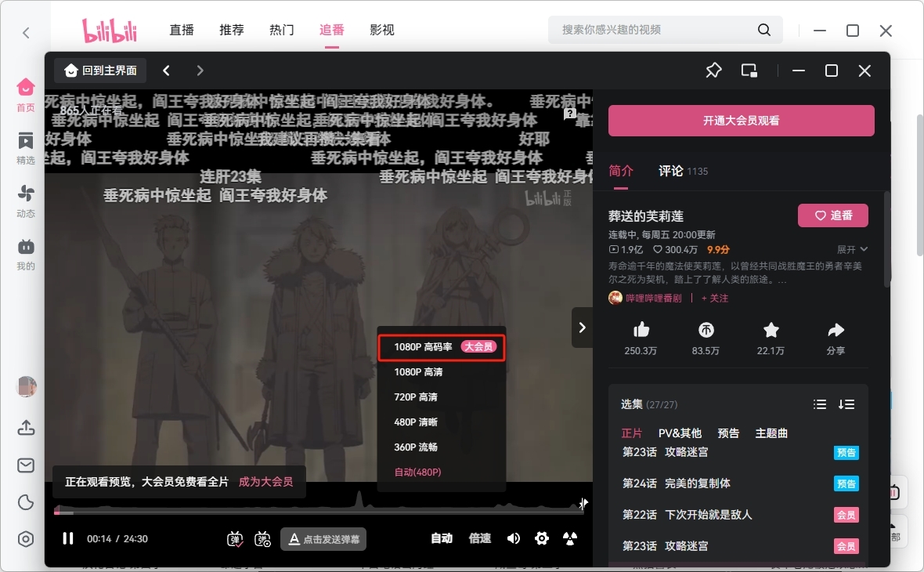The image size is (924, 572).
Task: Click the 分享 share arrow icon
Action: [836, 330]
